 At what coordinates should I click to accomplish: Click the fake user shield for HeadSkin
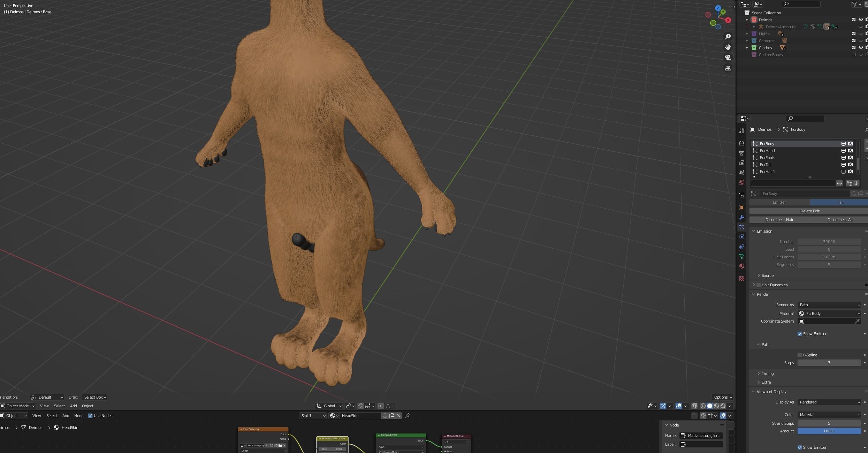coord(385,416)
